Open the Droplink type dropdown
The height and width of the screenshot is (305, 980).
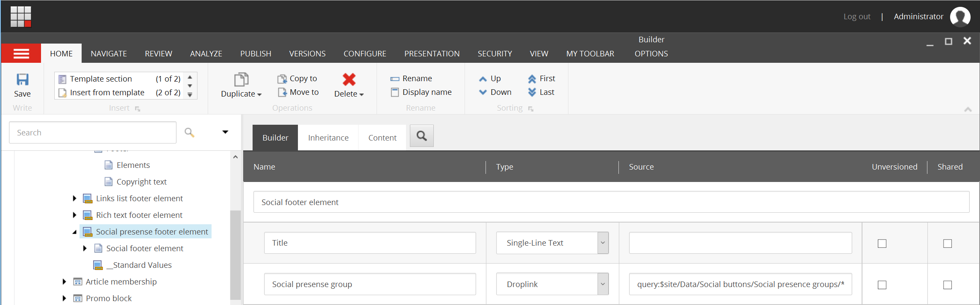(x=603, y=284)
